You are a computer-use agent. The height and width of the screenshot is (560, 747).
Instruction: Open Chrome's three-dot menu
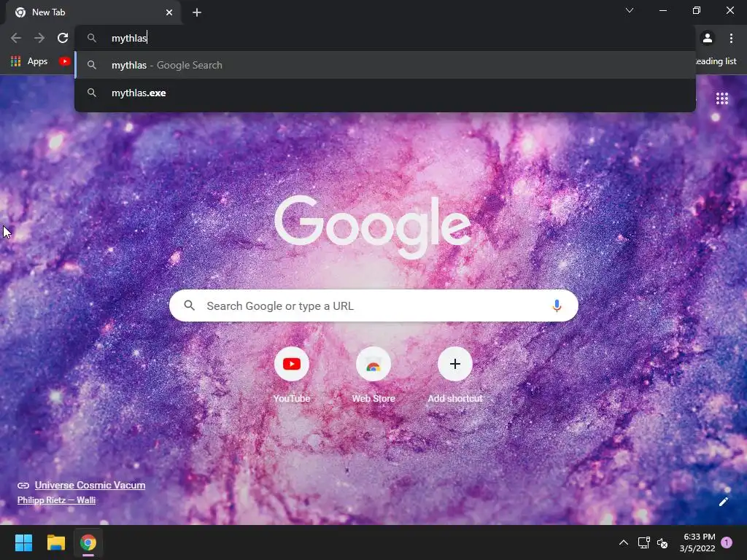point(731,38)
